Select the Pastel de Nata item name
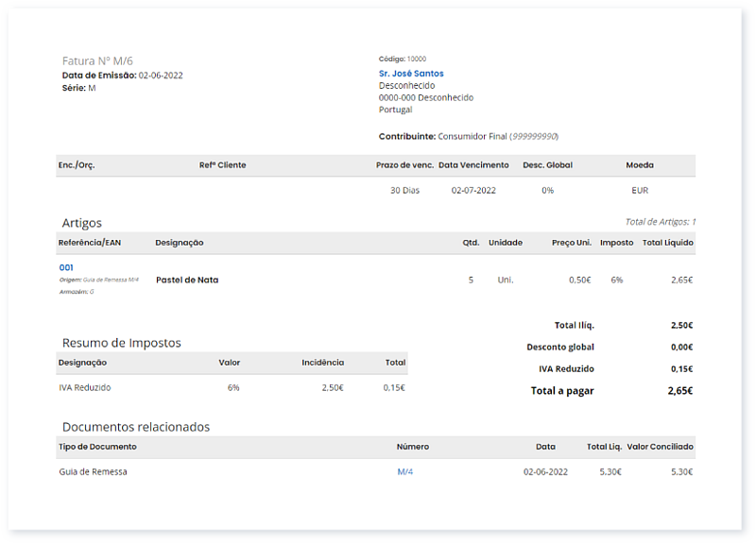 (x=187, y=280)
